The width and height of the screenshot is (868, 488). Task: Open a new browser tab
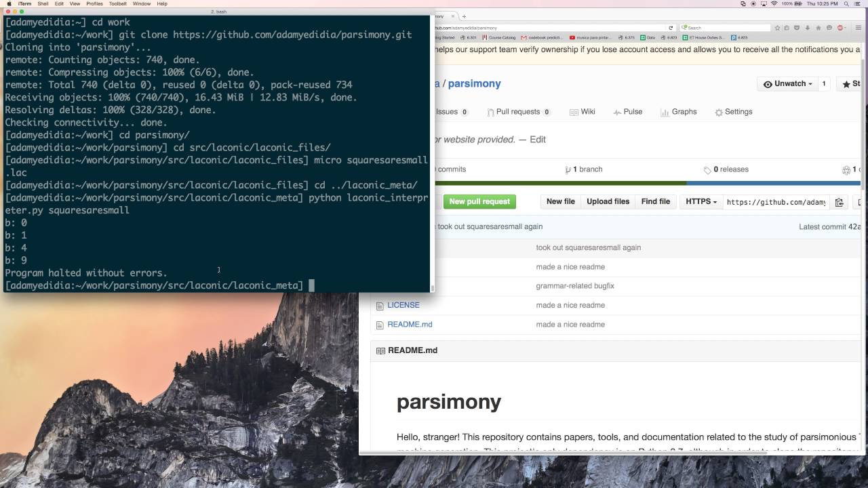click(464, 16)
